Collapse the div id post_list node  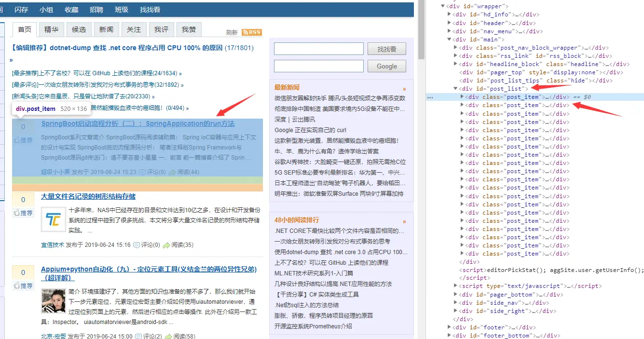coord(455,88)
